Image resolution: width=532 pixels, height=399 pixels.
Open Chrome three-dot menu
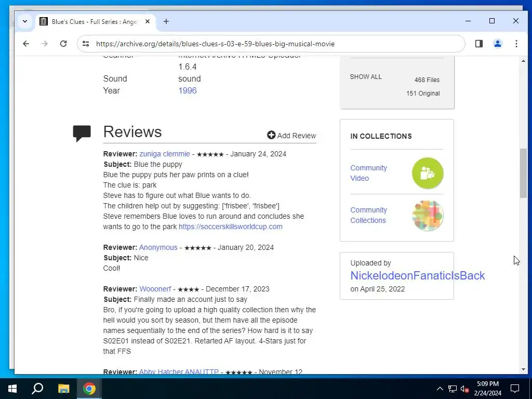(x=516, y=44)
